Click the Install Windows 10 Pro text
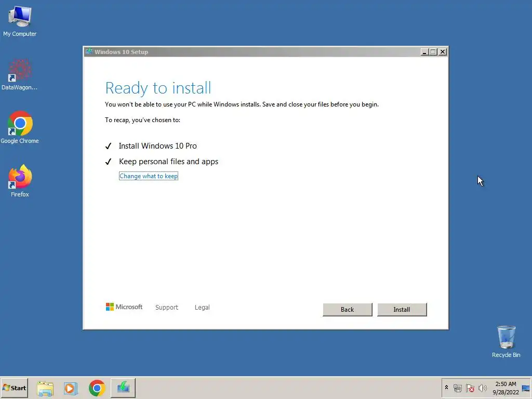Viewport: 532px width, 399px height. (158, 146)
